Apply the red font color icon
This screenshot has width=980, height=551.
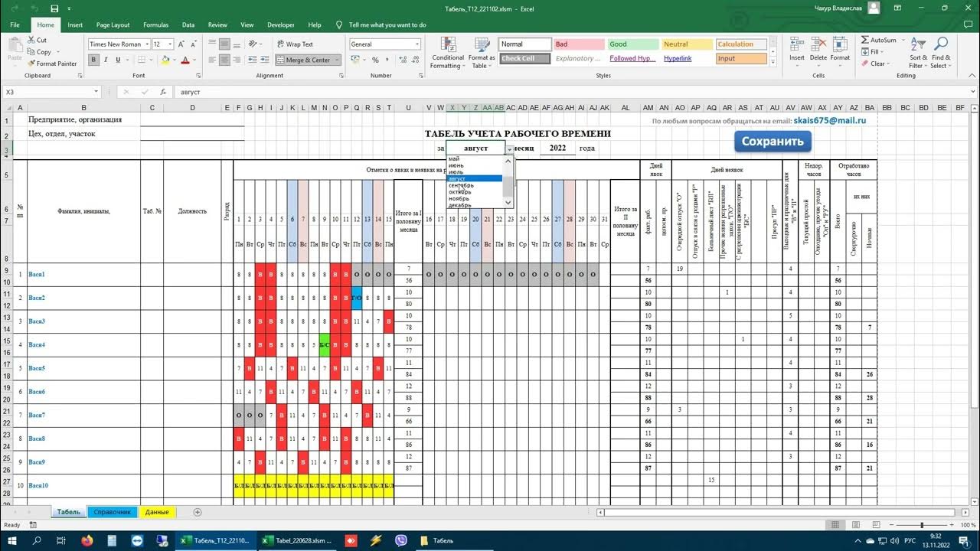185,60
